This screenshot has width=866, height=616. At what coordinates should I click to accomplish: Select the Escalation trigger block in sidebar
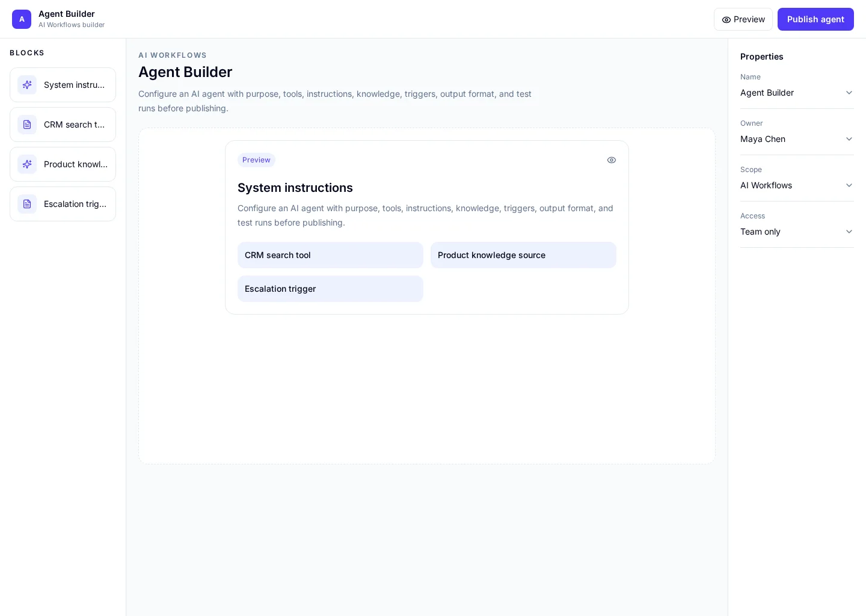pyautogui.click(x=63, y=204)
